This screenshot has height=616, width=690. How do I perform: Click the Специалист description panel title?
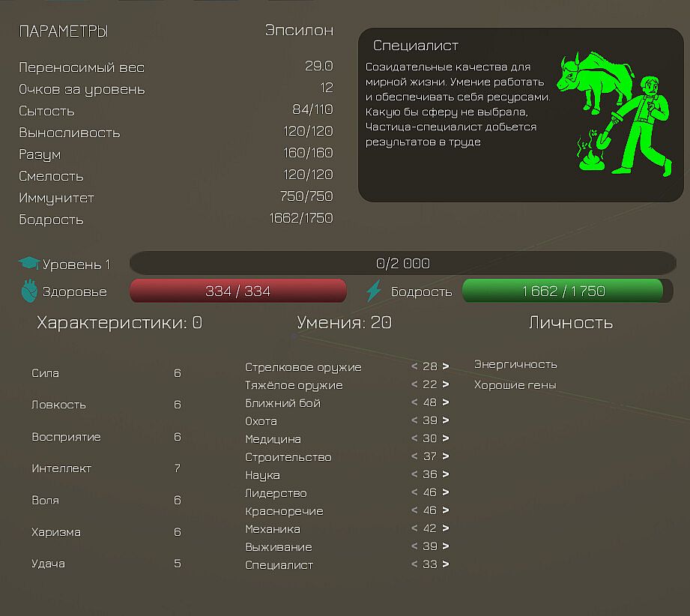coord(415,46)
